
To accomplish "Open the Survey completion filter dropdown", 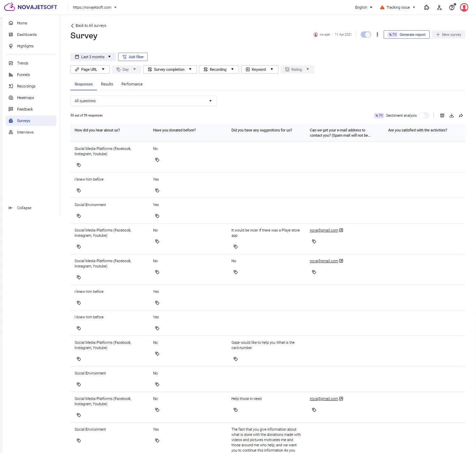I will pos(170,69).
